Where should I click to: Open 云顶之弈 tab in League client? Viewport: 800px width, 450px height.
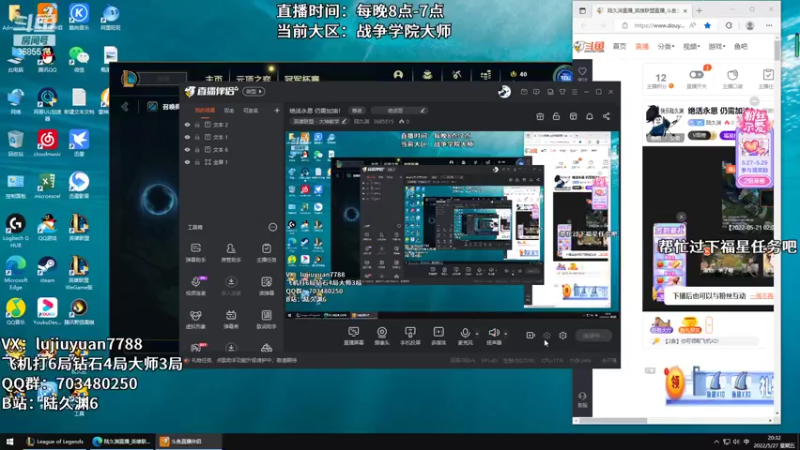[253, 79]
